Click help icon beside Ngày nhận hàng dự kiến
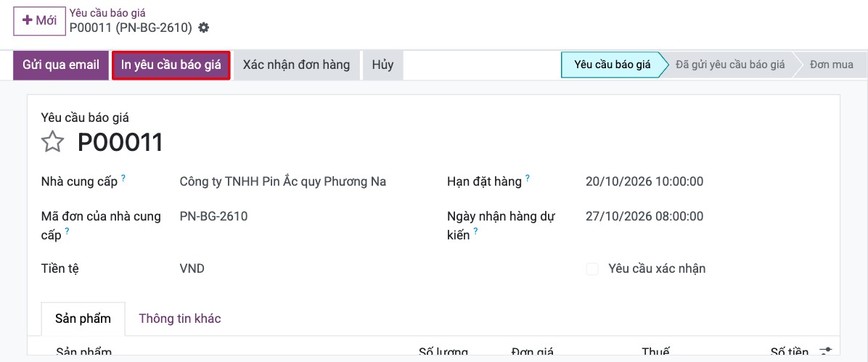 coord(475,231)
